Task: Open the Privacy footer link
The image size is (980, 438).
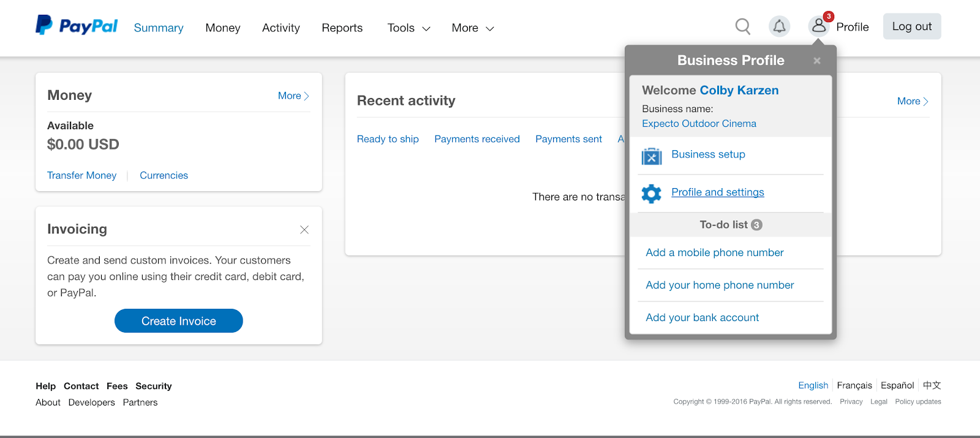Action: pyautogui.click(x=851, y=402)
